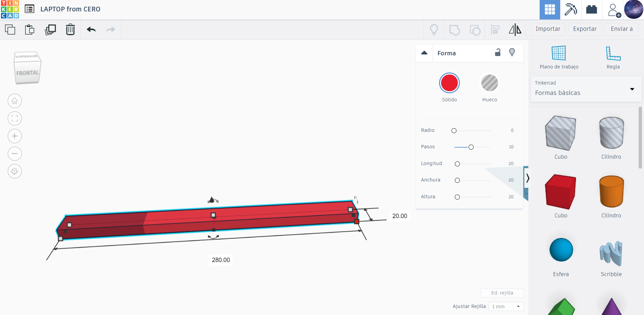Select the Plano de trabajo tool

coord(559,57)
